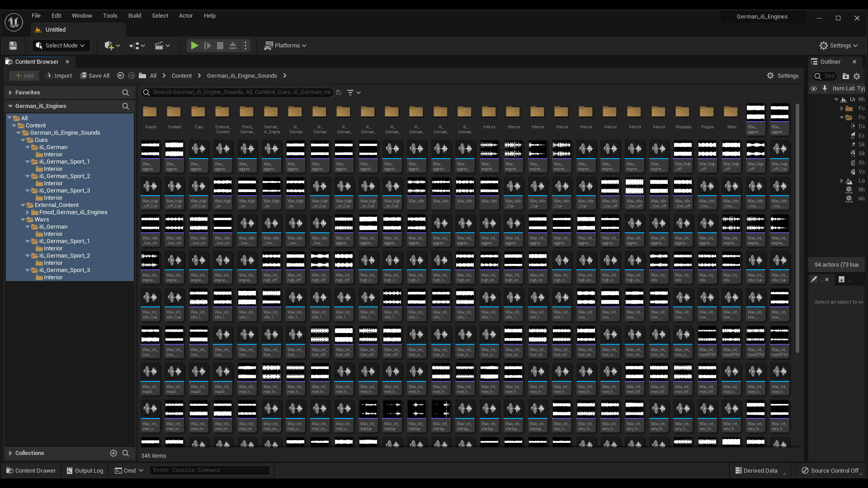The width and height of the screenshot is (868, 488).
Task: Create new folder in Outliner
Action: point(845,76)
